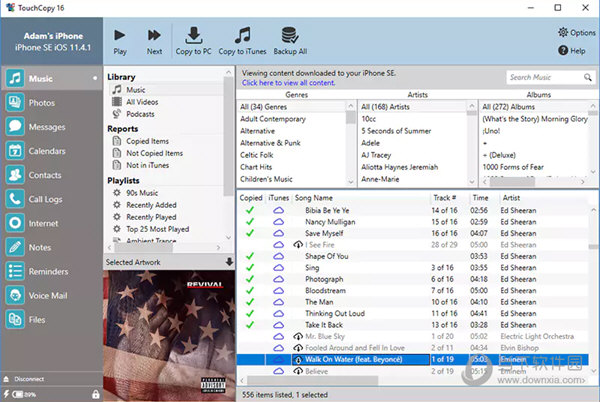Click cloud download icon for I See Fire
Image resolution: width=600 pixels, height=402 pixels.
pos(298,244)
